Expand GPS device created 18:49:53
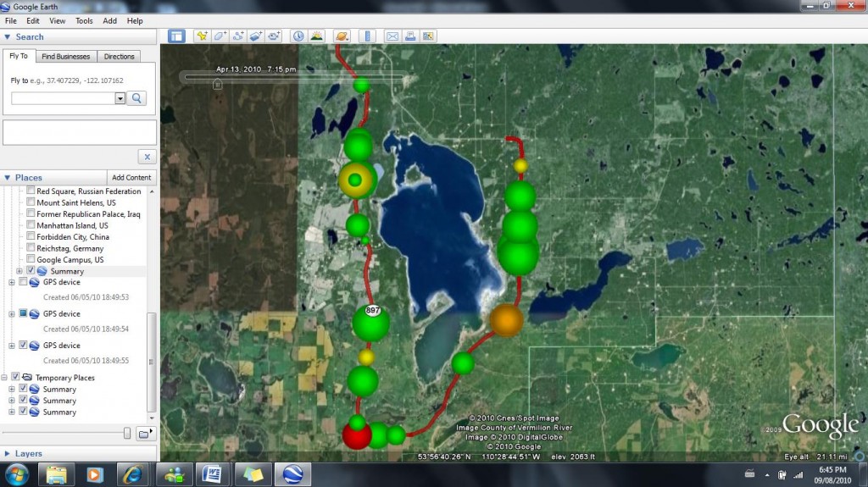Image resolution: width=868 pixels, height=487 pixels. pyautogui.click(x=12, y=282)
